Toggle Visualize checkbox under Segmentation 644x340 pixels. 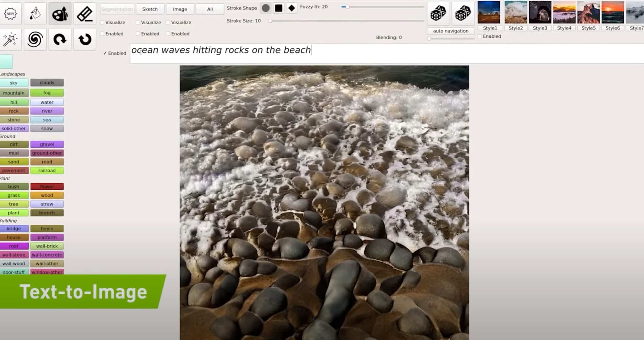(102, 23)
